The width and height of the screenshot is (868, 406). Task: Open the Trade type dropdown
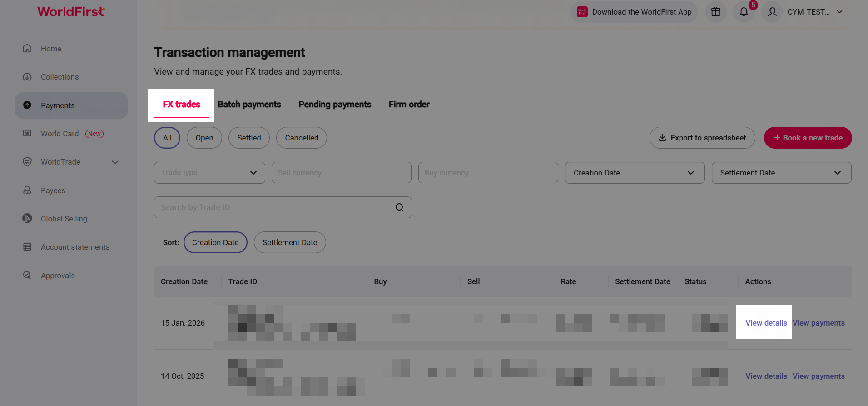pos(209,173)
